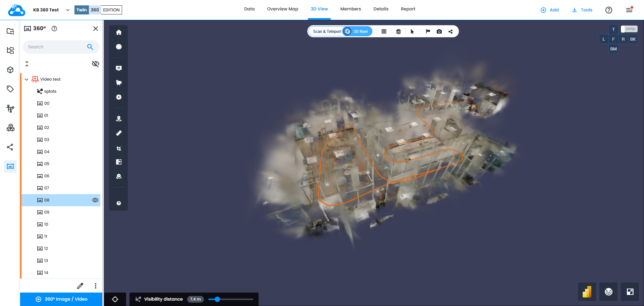Screen dimensions: 644x306
Task: Click the 360° Image / Video button
Action: click(x=61, y=299)
